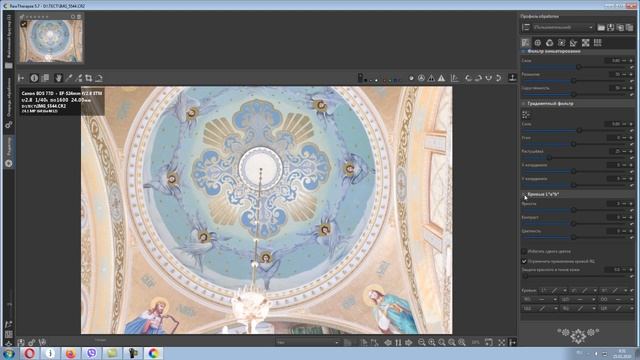Open Viber from taskbar
640x360 pixels.
[x=91, y=353]
